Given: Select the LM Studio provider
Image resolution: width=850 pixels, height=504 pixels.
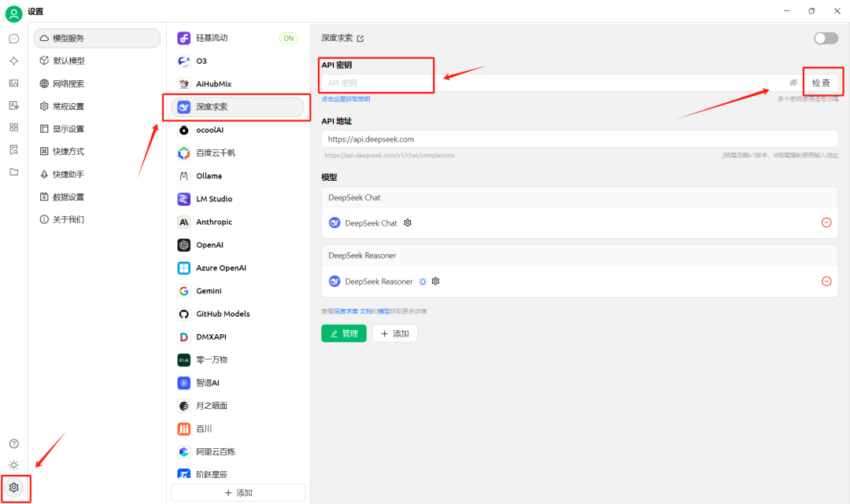Looking at the screenshot, I should coord(238,199).
